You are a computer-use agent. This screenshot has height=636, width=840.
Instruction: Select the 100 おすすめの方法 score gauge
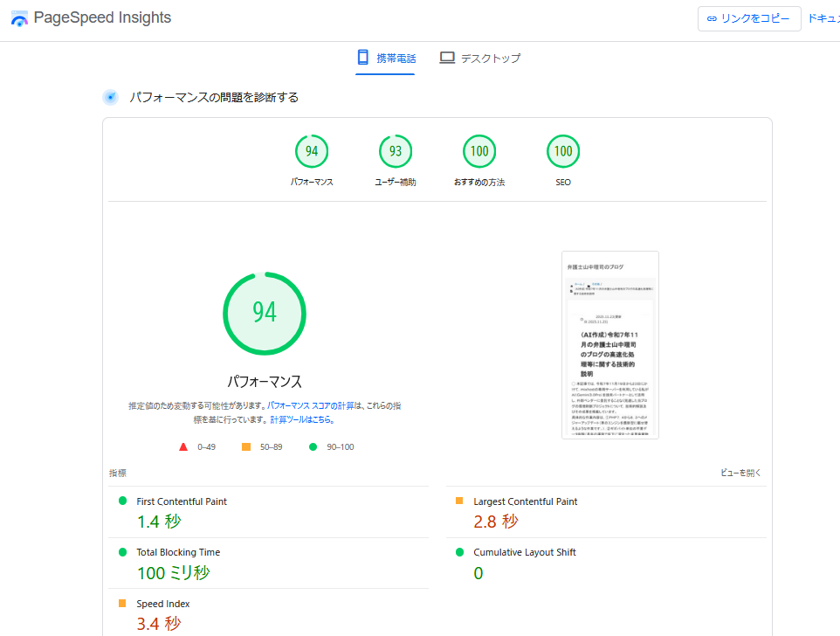pos(479,152)
